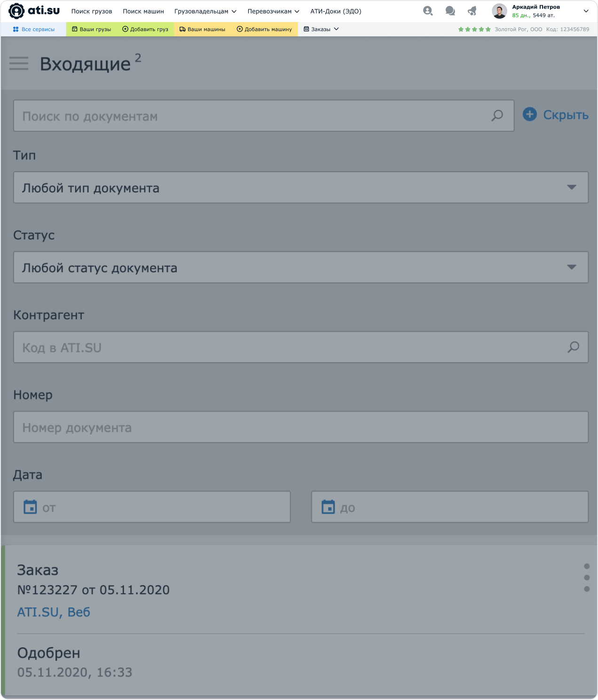598x700 pixels.
Task: Focus the Номер документа input field
Action: (x=300, y=428)
